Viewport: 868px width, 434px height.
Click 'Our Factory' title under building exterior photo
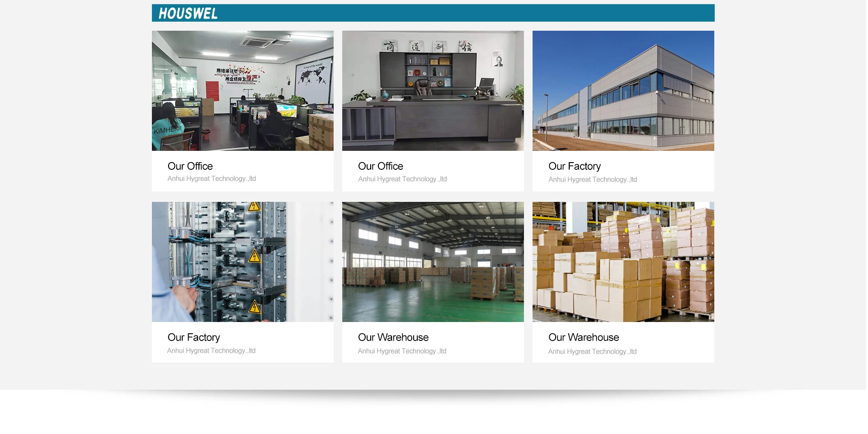[x=575, y=166]
